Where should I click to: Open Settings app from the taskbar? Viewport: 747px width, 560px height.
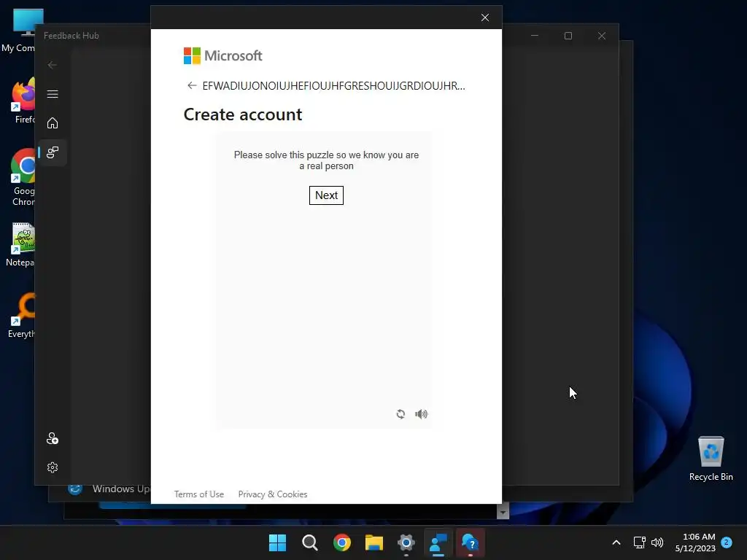tap(406, 542)
